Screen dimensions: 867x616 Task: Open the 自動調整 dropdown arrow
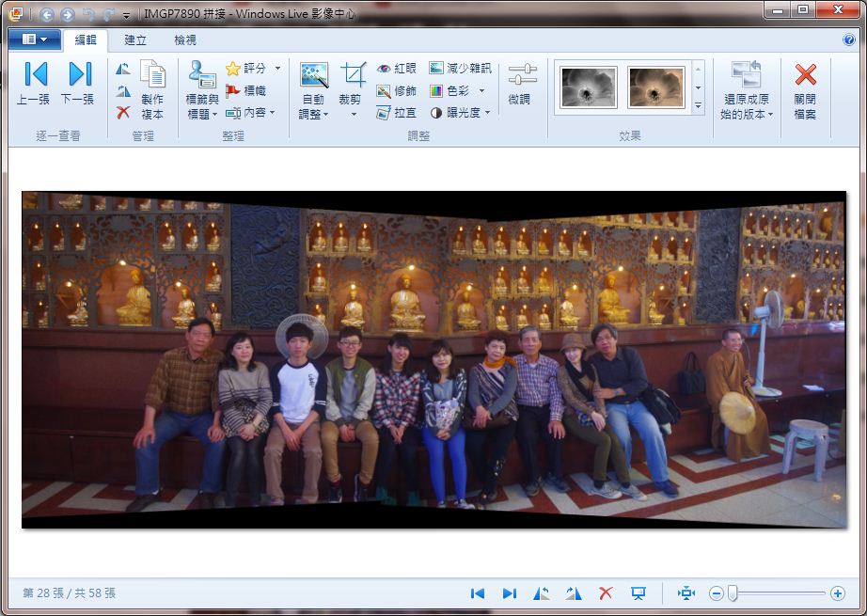(x=325, y=115)
